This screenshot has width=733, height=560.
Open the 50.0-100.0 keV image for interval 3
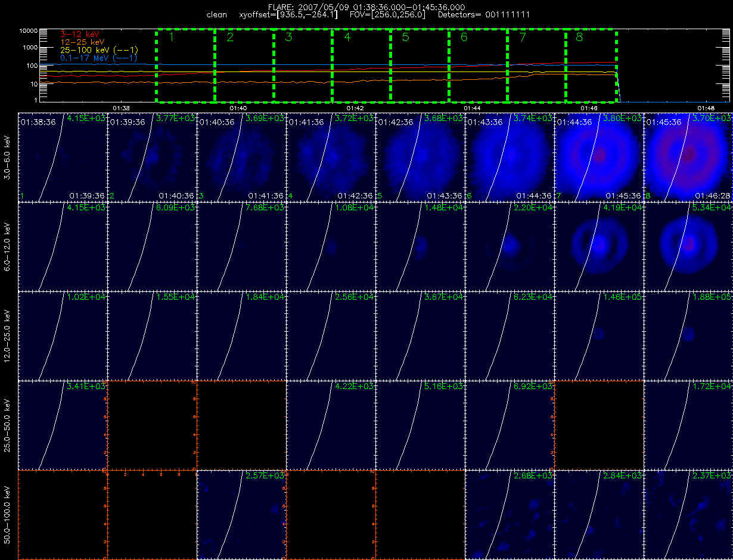[x=241, y=514]
